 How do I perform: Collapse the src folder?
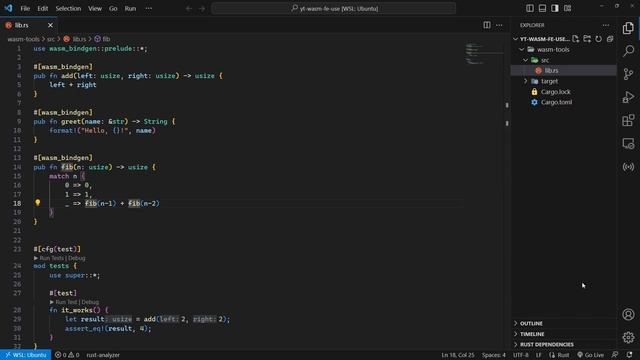526,60
